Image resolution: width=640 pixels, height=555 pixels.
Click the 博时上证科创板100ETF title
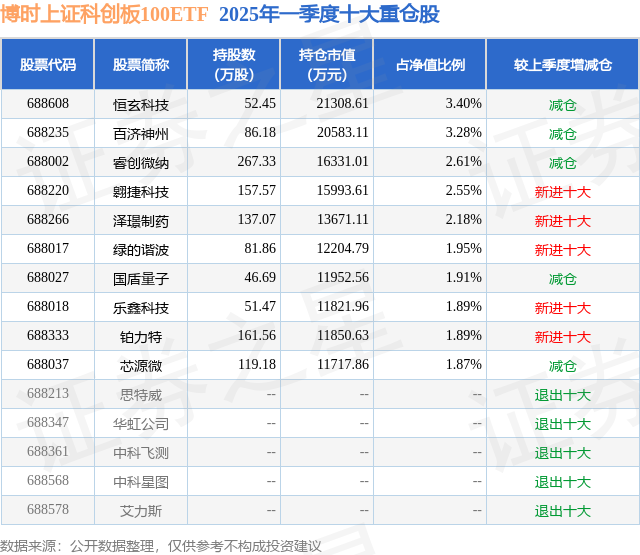[104, 14]
